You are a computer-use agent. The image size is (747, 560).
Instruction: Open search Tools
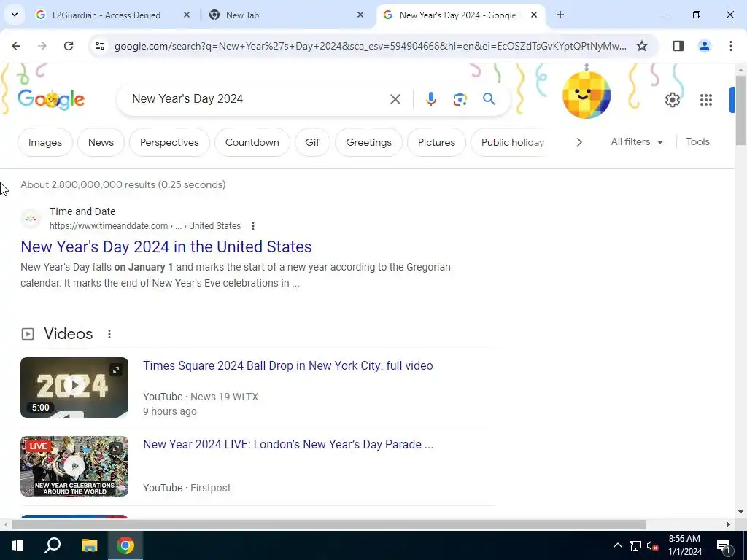[x=697, y=142]
